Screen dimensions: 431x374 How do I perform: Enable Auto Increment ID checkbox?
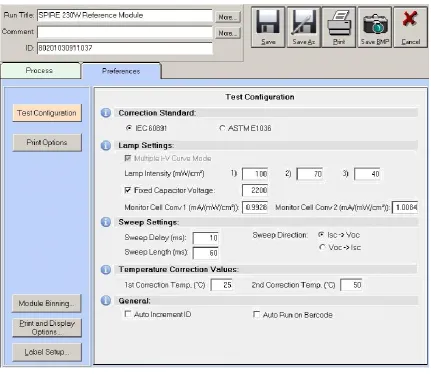click(x=128, y=314)
